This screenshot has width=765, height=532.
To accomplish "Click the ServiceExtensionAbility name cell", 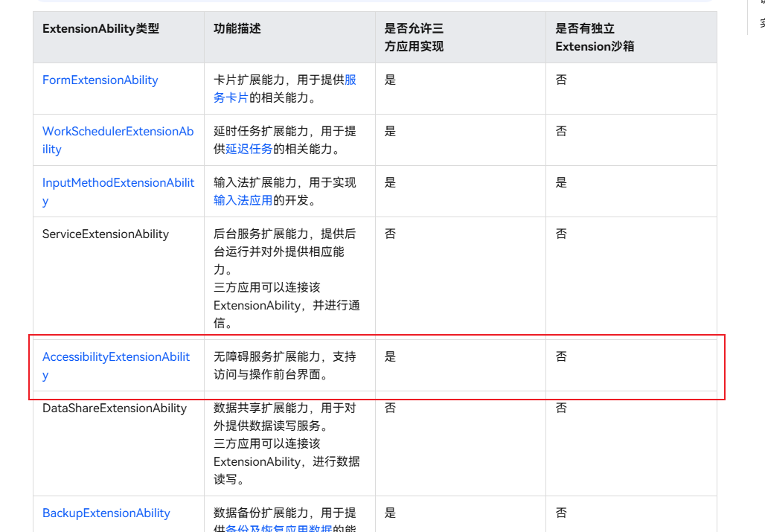I will tap(106, 234).
